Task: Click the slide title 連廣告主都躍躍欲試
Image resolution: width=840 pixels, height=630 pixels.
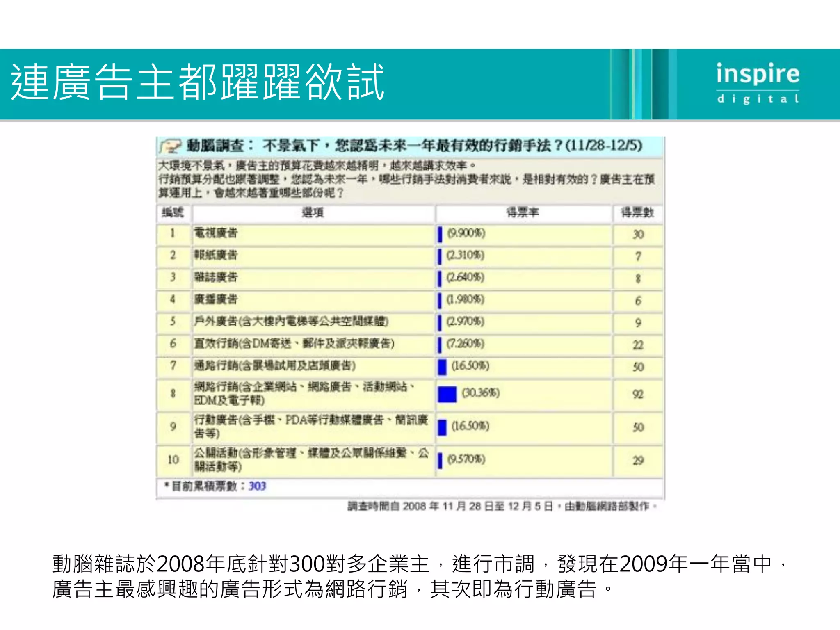Action: 198,82
